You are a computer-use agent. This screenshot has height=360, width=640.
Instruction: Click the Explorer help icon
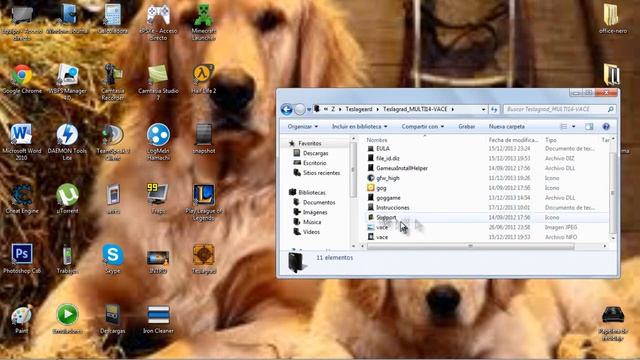tap(606, 127)
